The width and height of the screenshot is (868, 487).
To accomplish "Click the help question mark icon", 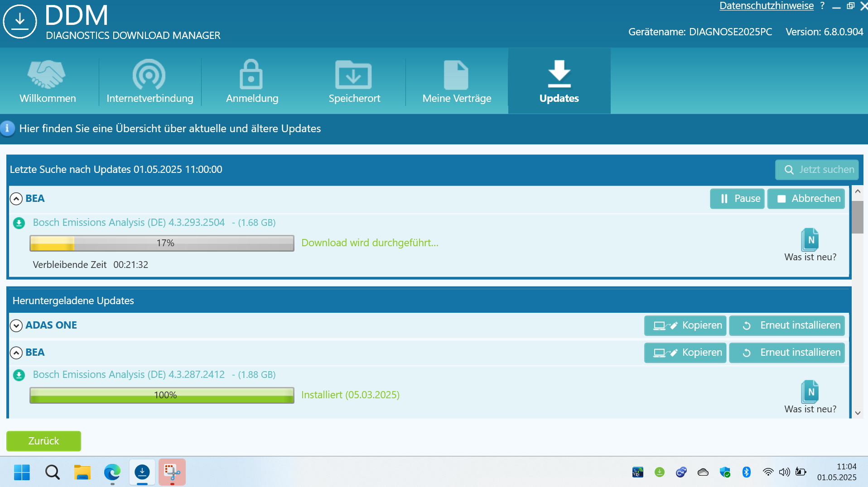I will pyautogui.click(x=822, y=6).
